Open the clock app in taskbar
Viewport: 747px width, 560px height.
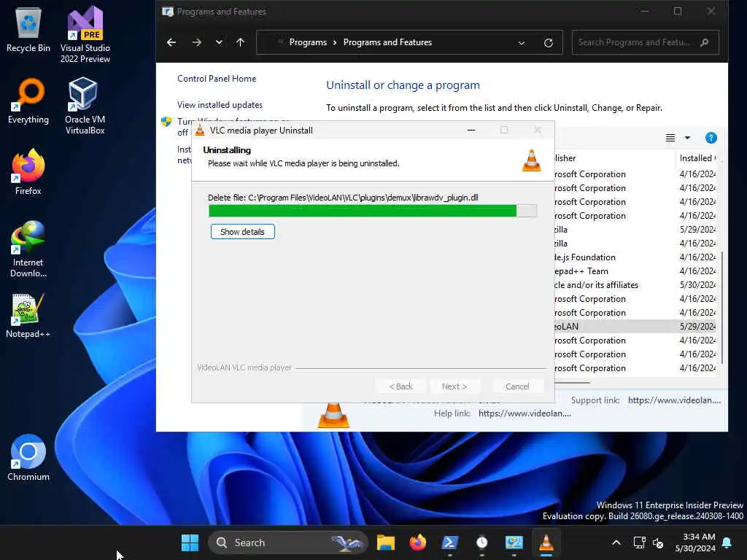[481, 542]
